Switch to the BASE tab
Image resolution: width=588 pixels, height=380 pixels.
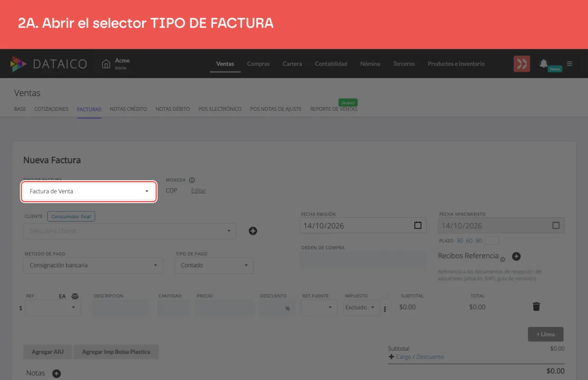pyautogui.click(x=20, y=109)
